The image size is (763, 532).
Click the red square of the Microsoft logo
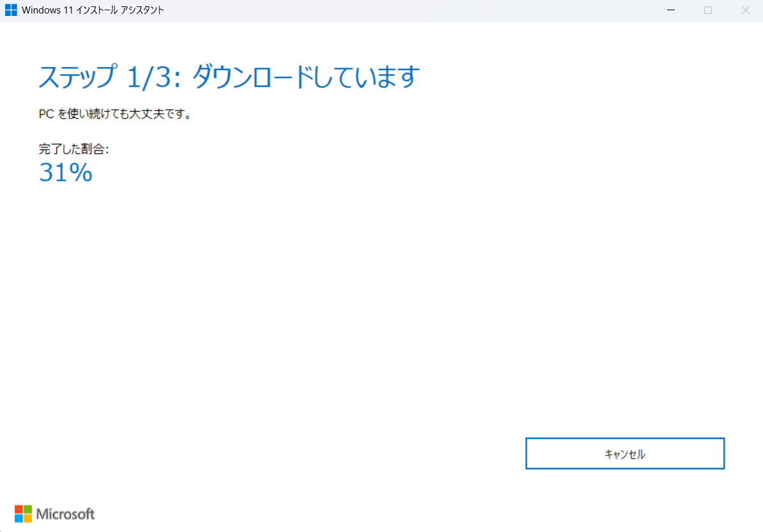pos(19,509)
